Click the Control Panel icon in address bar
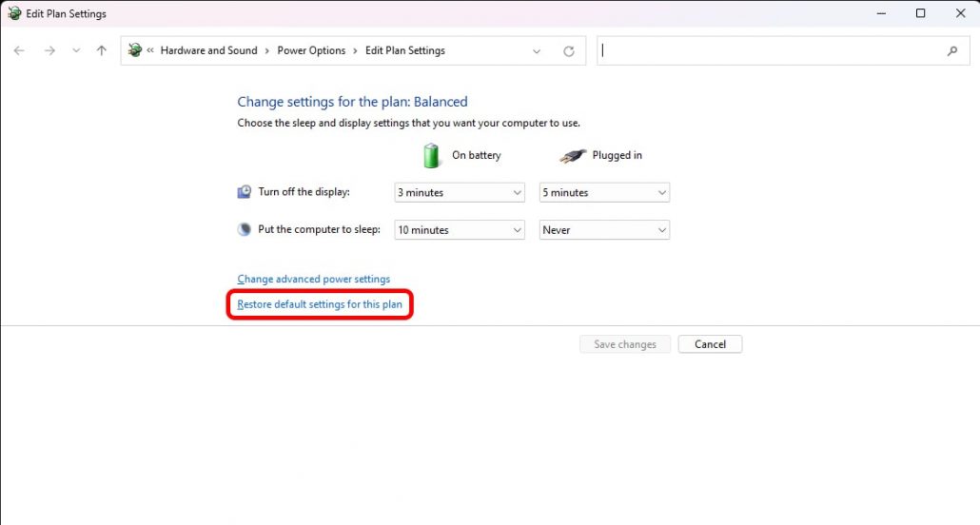The width and height of the screenshot is (980, 525). point(135,50)
